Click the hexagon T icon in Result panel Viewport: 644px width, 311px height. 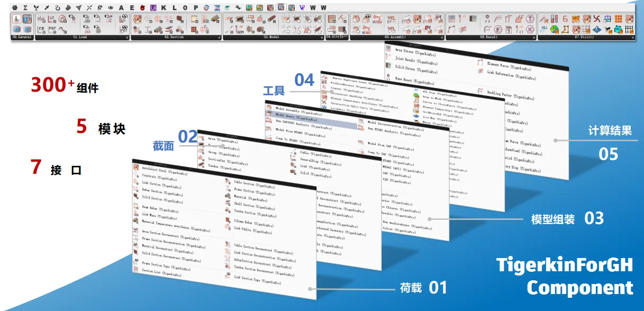[x=531, y=19]
